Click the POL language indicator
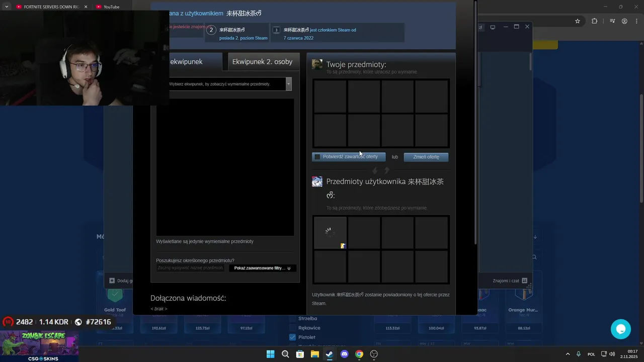The height and width of the screenshot is (362, 644). [591, 354]
